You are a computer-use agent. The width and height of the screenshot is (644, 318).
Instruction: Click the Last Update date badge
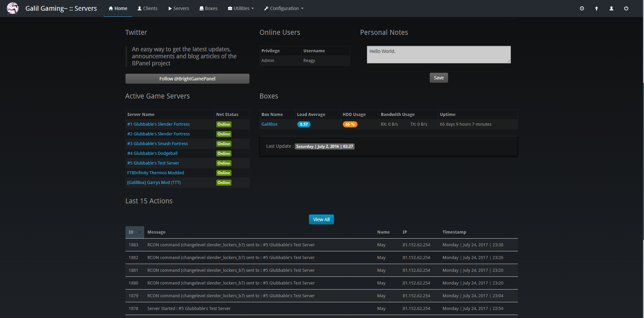coord(324,146)
